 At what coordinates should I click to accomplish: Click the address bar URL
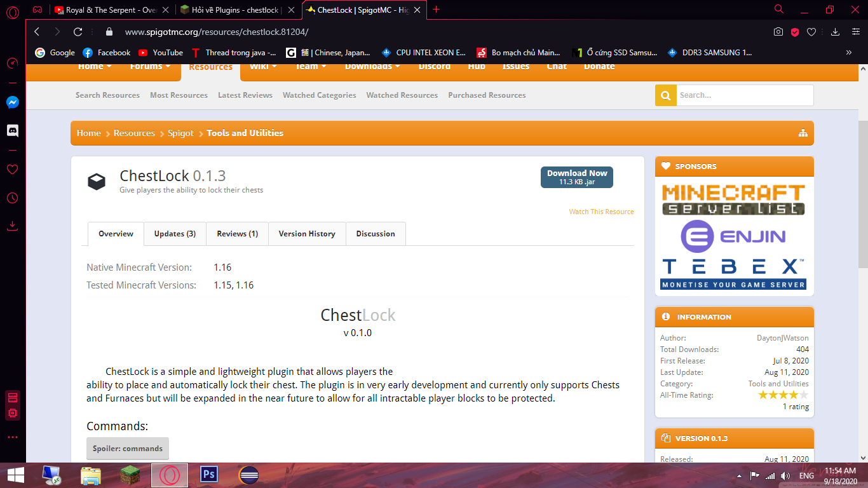pos(217,32)
